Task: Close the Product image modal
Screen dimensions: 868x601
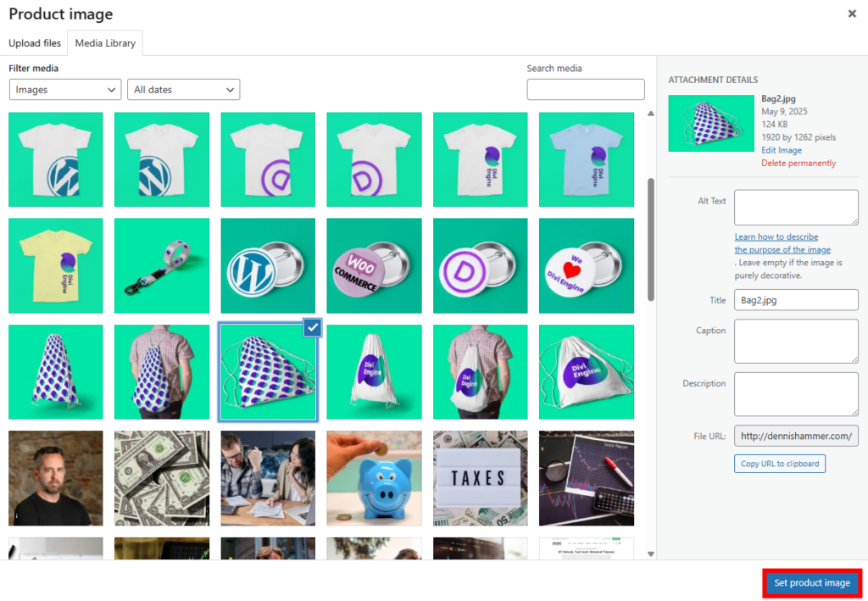Action: [852, 14]
